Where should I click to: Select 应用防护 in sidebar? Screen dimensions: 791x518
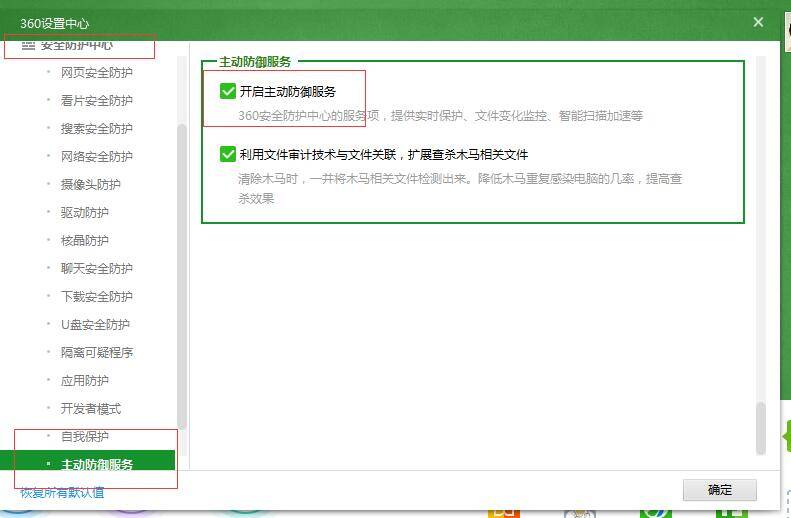click(84, 380)
